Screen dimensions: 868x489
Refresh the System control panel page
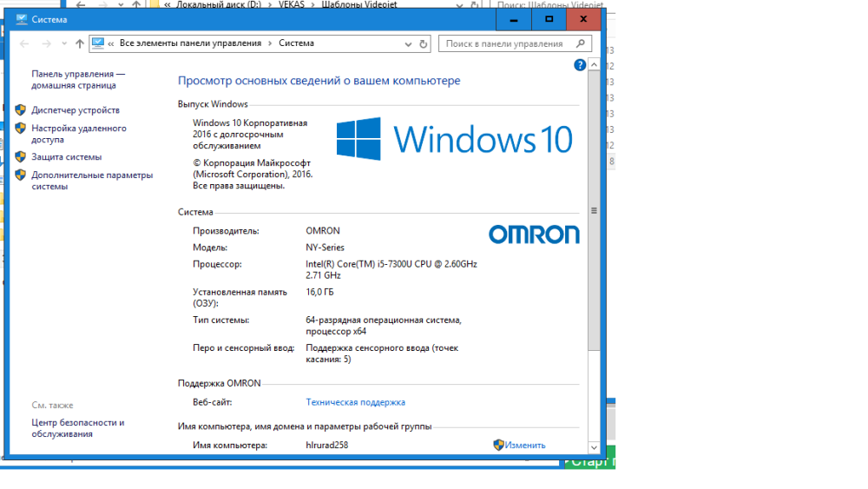point(424,43)
